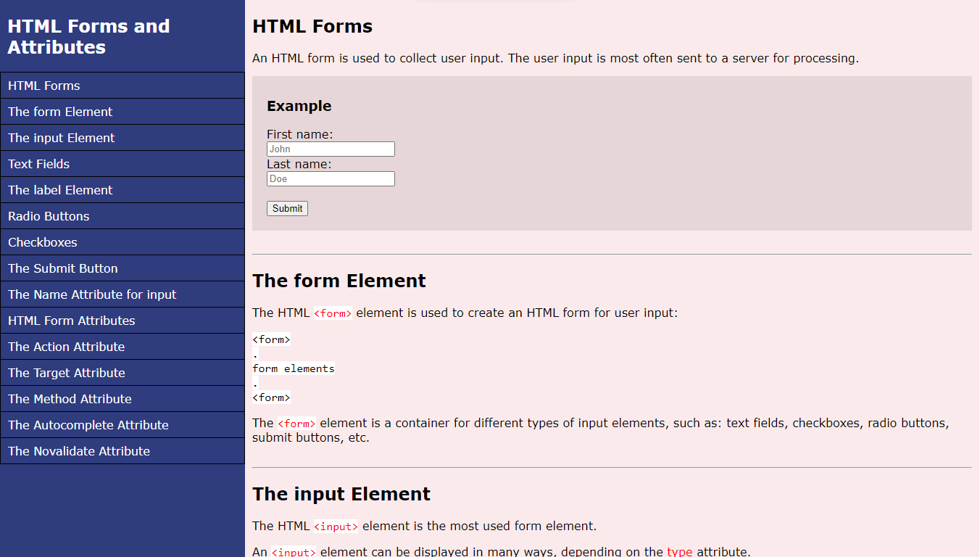This screenshot has width=980, height=557.
Task: Click the Submit button in the example
Action: click(287, 208)
